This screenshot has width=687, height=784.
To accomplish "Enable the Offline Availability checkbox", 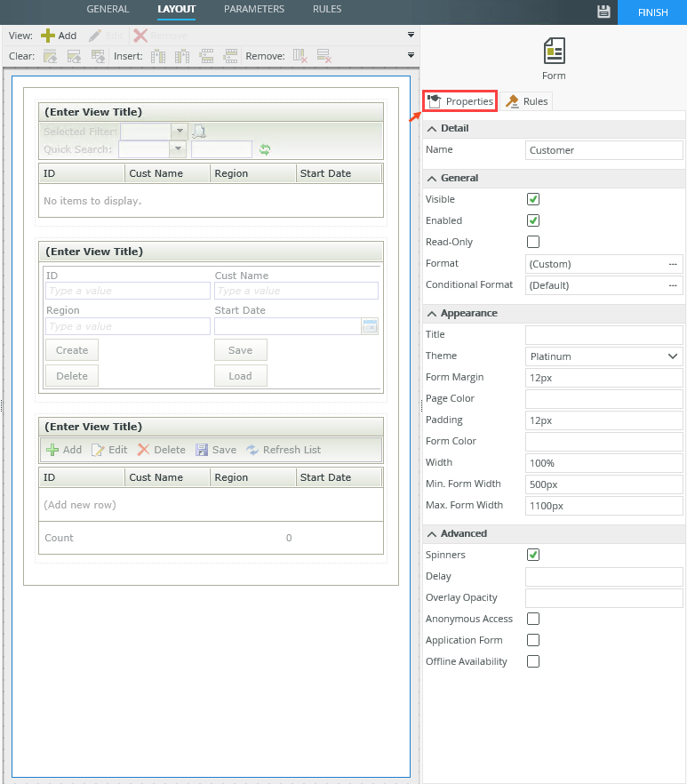I will point(533,661).
